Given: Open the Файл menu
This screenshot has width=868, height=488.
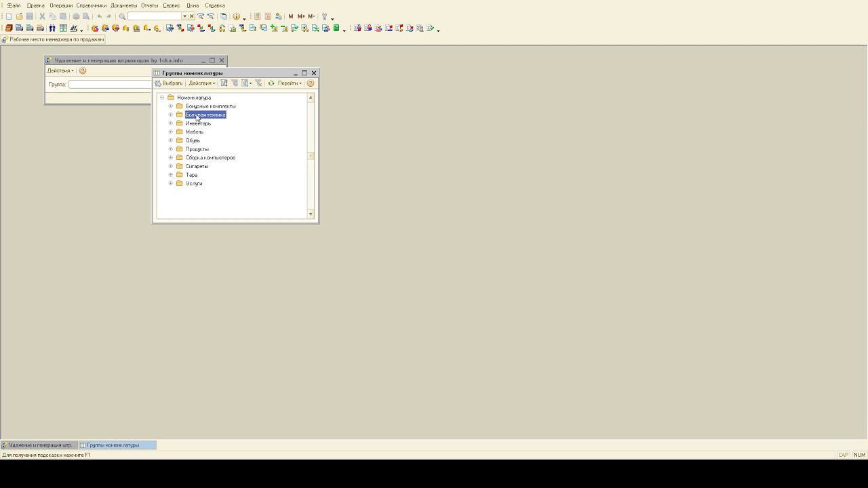Looking at the screenshot, I should [x=14, y=5].
